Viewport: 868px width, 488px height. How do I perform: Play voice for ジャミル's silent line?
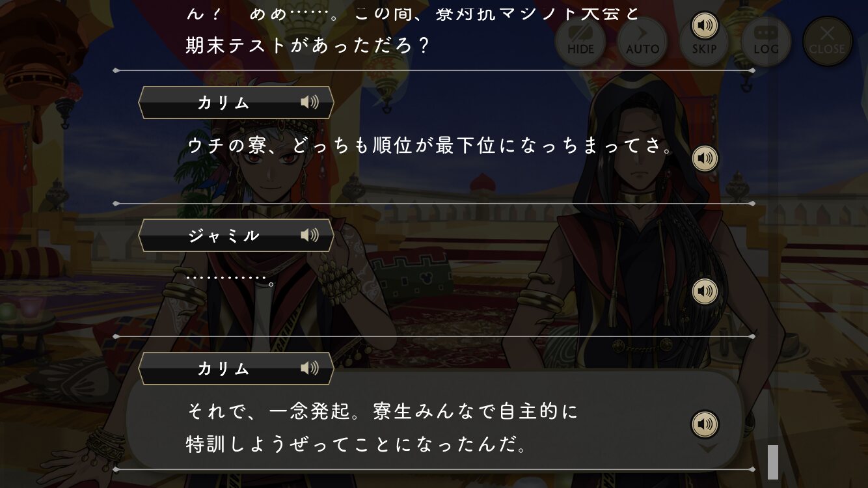point(704,291)
